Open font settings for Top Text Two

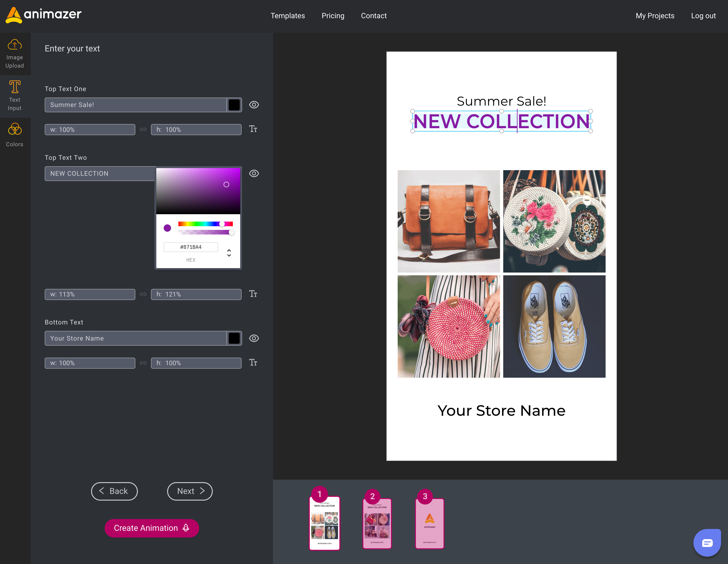click(253, 294)
